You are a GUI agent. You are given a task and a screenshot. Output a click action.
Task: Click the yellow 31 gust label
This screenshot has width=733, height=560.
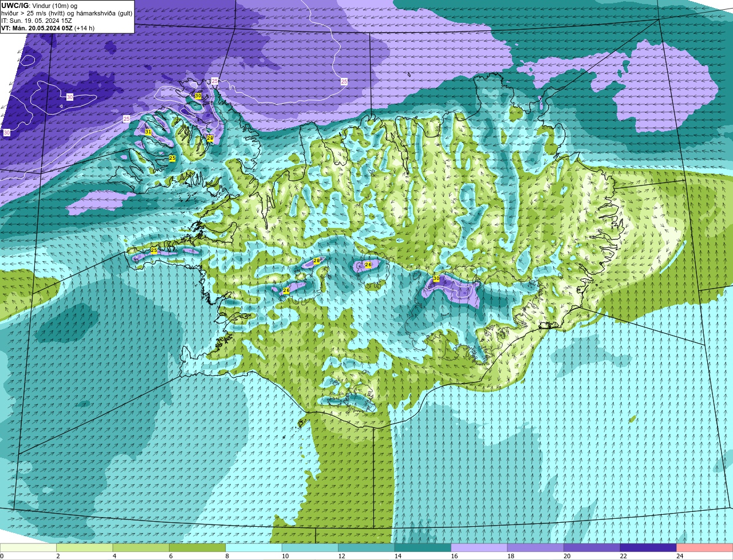[148, 132]
